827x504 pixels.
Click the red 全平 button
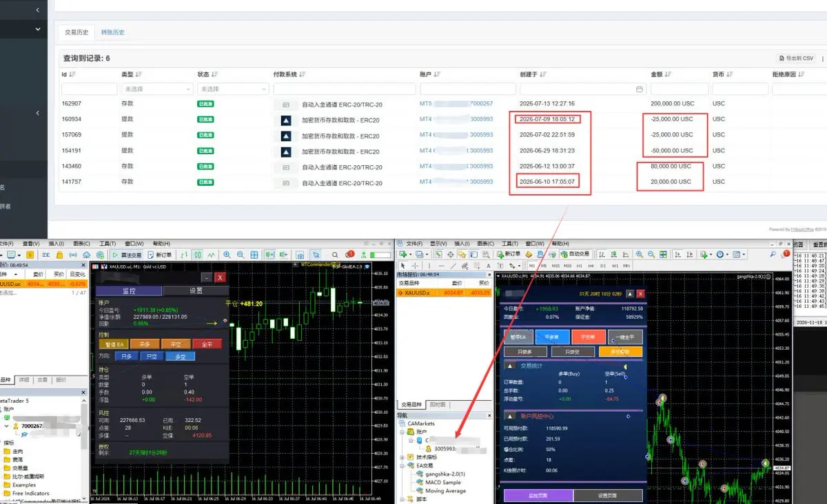(207, 344)
